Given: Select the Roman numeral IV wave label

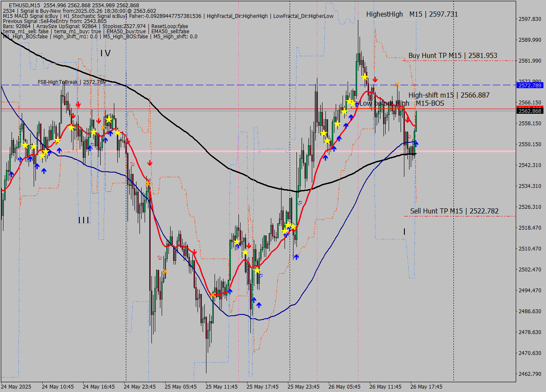Looking at the screenshot, I should 105,53.
